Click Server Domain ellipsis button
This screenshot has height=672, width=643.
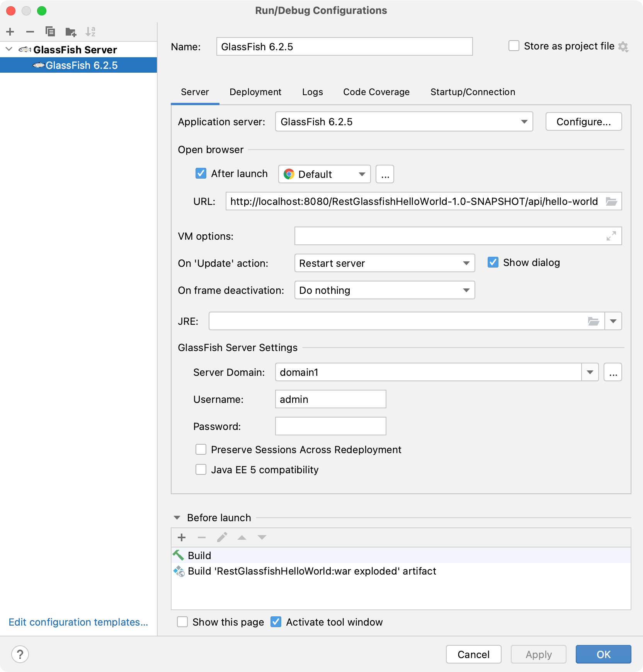613,372
